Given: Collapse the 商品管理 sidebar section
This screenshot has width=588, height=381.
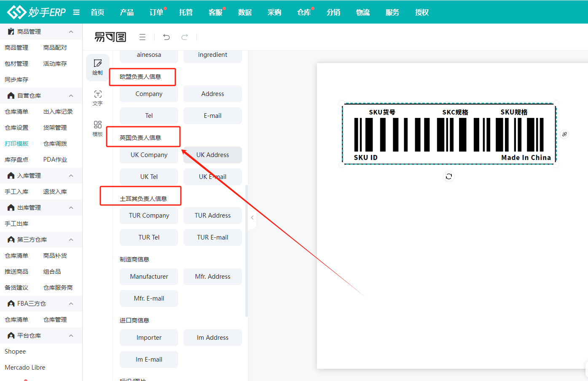Looking at the screenshot, I should pyautogui.click(x=71, y=32).
